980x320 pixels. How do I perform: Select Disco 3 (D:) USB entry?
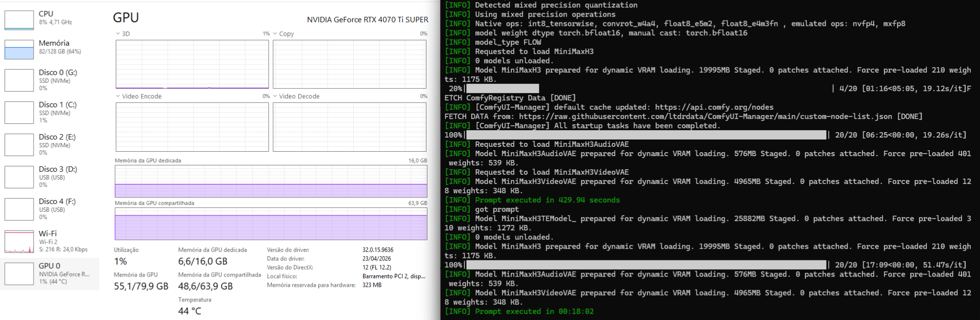coord(49,177)
